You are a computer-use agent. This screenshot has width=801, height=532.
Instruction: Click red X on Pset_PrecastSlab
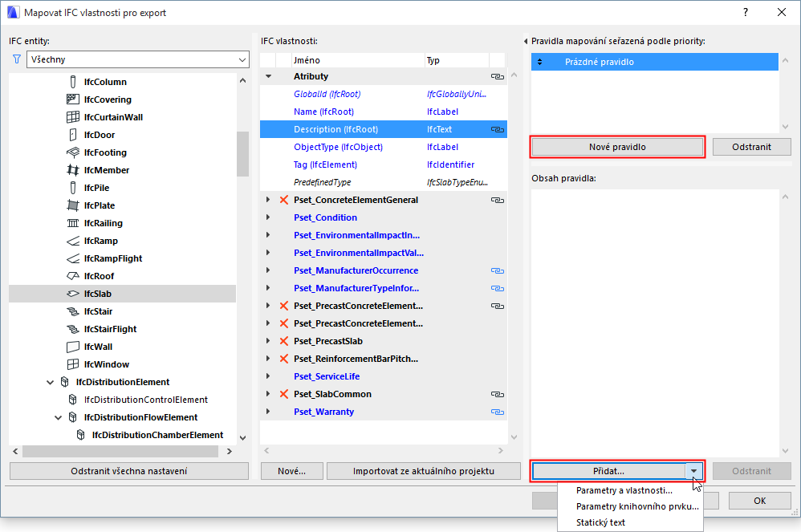point(284,341)
